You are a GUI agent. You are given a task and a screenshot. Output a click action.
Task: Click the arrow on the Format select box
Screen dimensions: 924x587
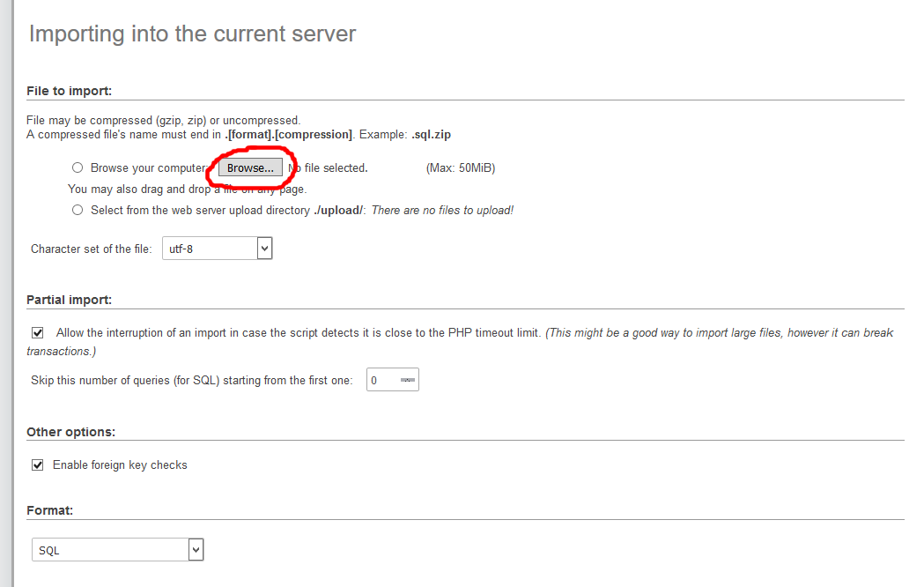(x=196, y=550)
